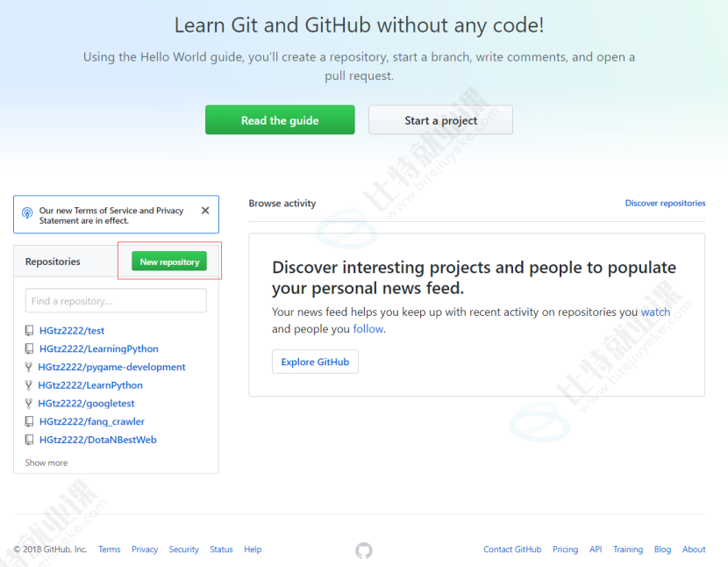Focus the Find a repository search field

[x=116, y=301]
